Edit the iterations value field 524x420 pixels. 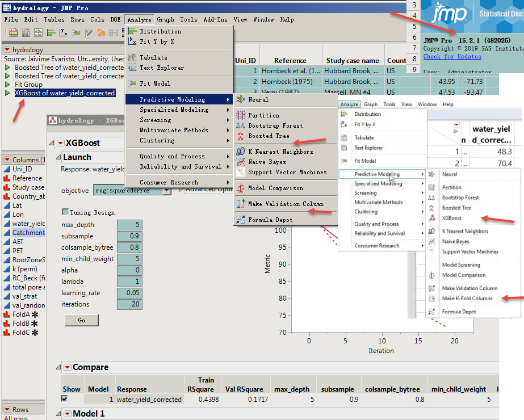(129, 304)
